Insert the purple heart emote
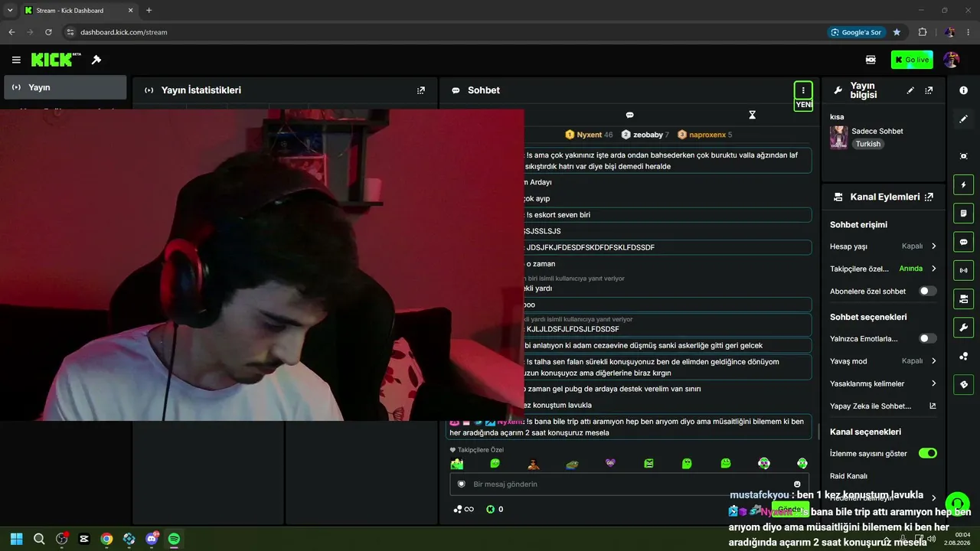This screenshot has width=980, height=551. pyautogui.click(x=610, y=463)
